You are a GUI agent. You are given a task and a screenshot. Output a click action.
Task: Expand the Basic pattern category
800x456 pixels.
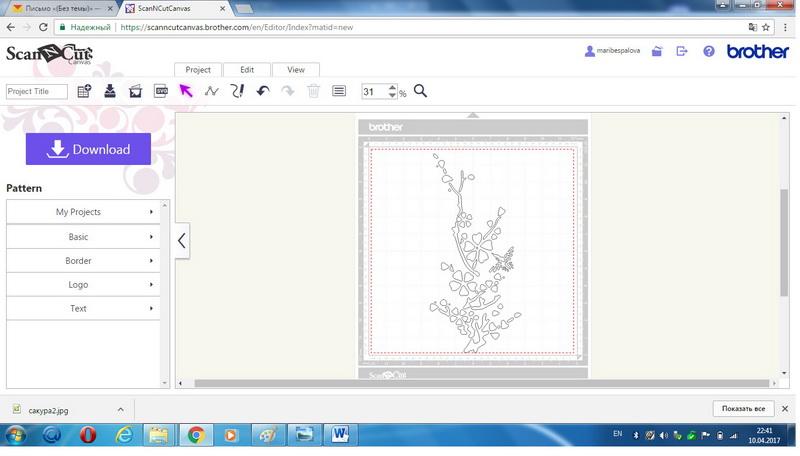[x=83, y=237]
